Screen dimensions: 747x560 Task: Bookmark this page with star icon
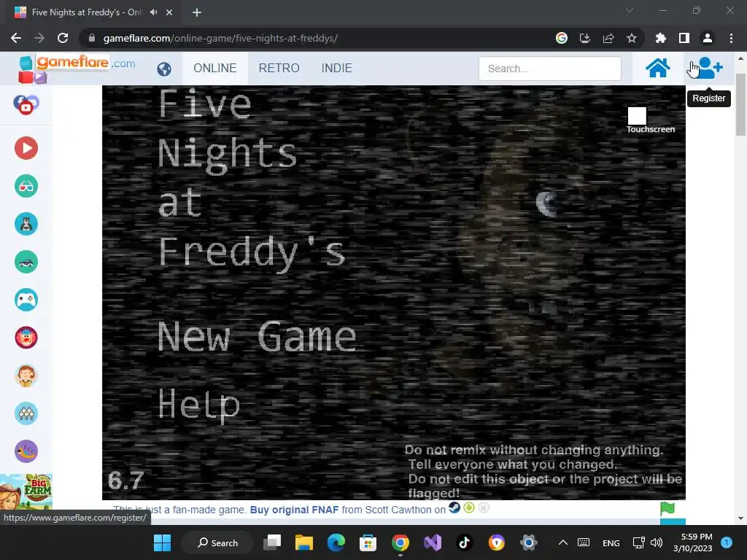click(632, 38)
